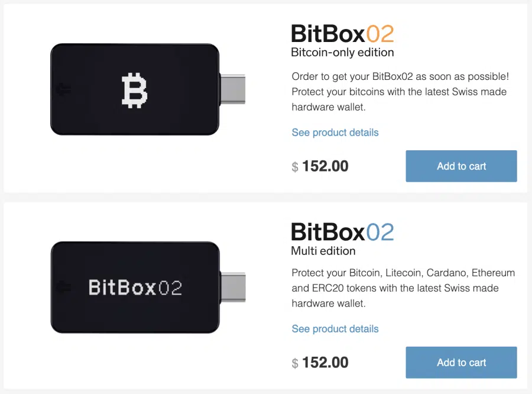Add Bitcoin-only edition BitBox02 to cart

click(461, 166)
